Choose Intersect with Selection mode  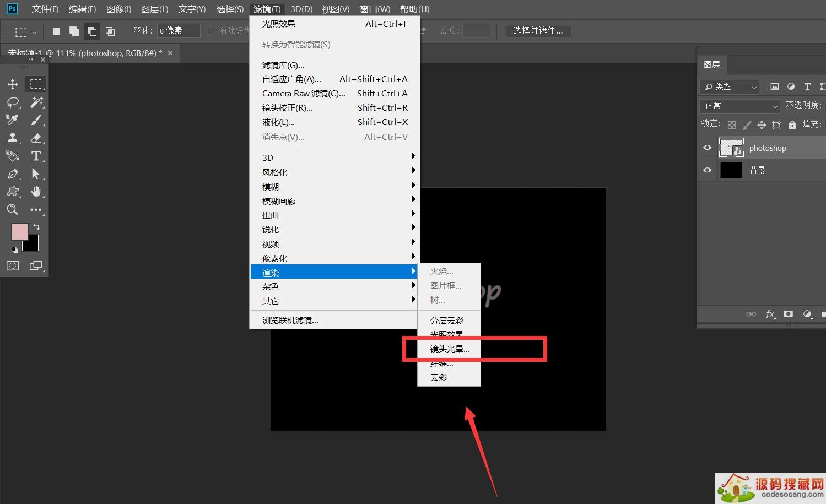pos(110,31)
